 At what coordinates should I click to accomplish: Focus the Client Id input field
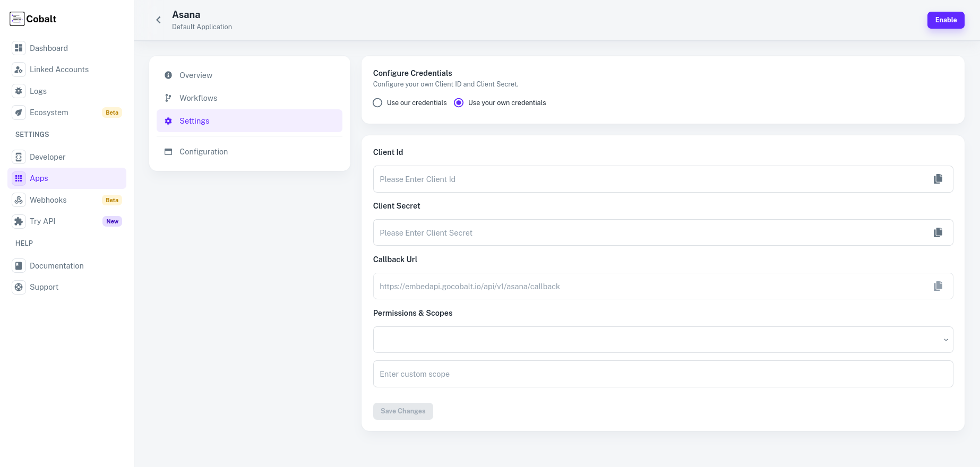click(663, 179)
